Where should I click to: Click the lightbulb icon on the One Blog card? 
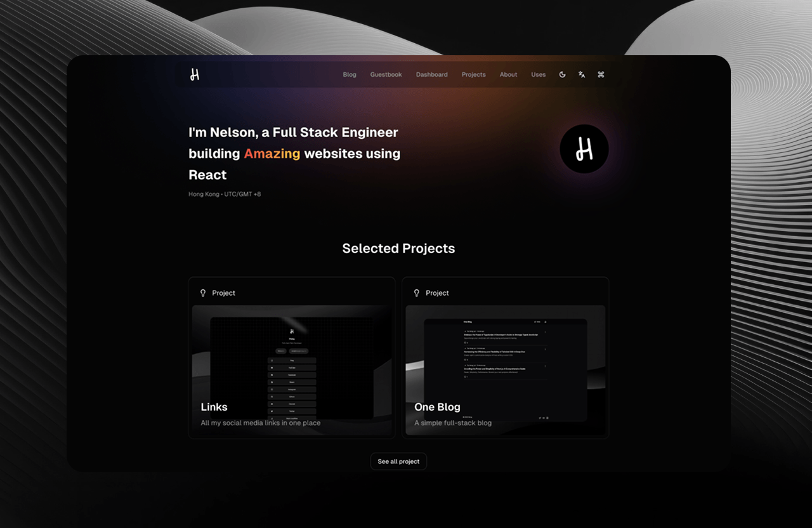coord(417,293)
